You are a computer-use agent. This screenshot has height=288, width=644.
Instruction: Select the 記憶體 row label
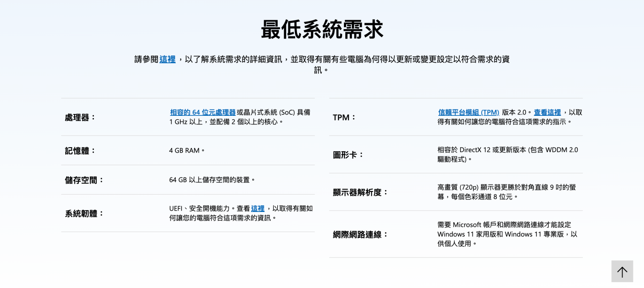point(80,151)
